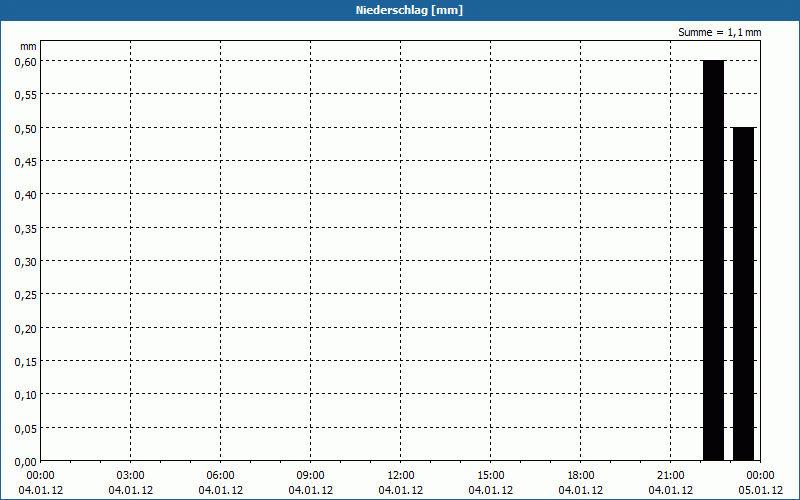Click the 0,00 y-axis label

[x=26, y=462]
